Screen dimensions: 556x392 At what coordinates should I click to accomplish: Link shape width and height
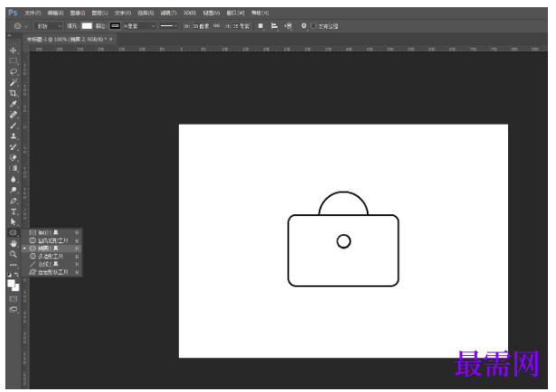[217, 26]
